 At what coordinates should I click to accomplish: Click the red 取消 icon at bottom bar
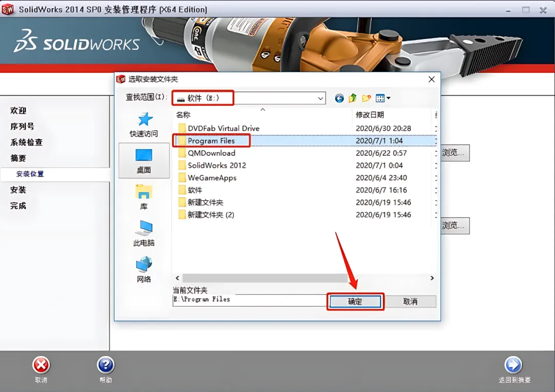41,365
